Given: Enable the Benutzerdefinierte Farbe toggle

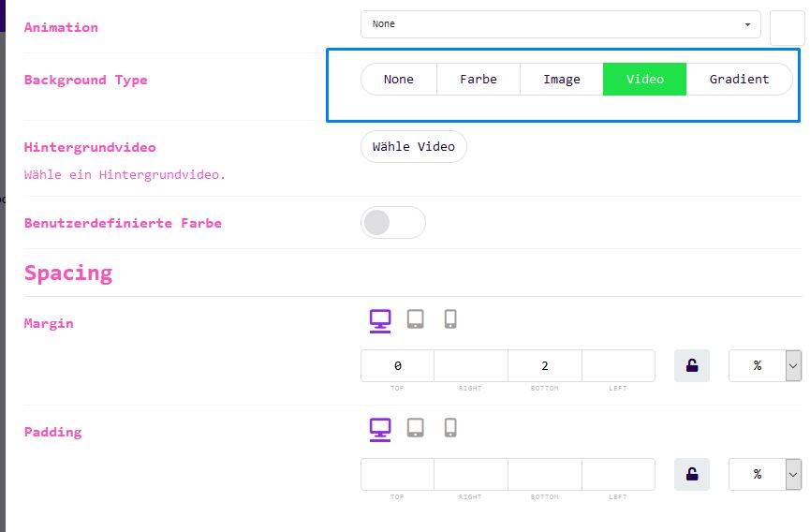Looking at the screenshot, I should (392, 223).
